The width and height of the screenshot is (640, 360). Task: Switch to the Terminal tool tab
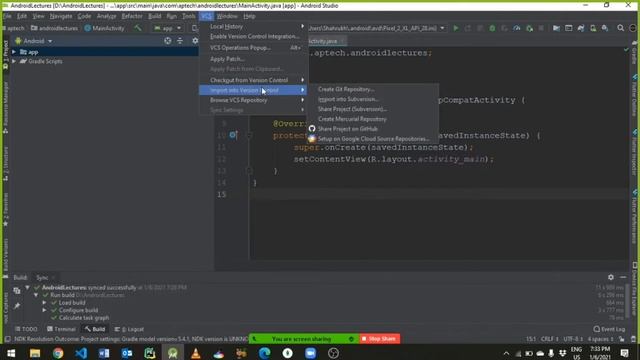(x=61, y=329)
